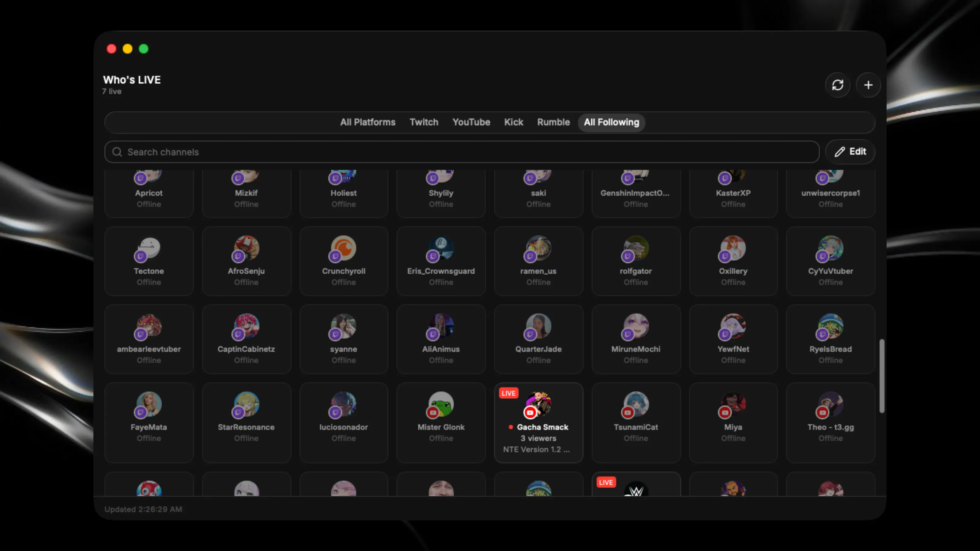Image resolution: width=980 pixels, height=551 pixels.
Task: Switch to YouTube tab
Action: (471, 122)
